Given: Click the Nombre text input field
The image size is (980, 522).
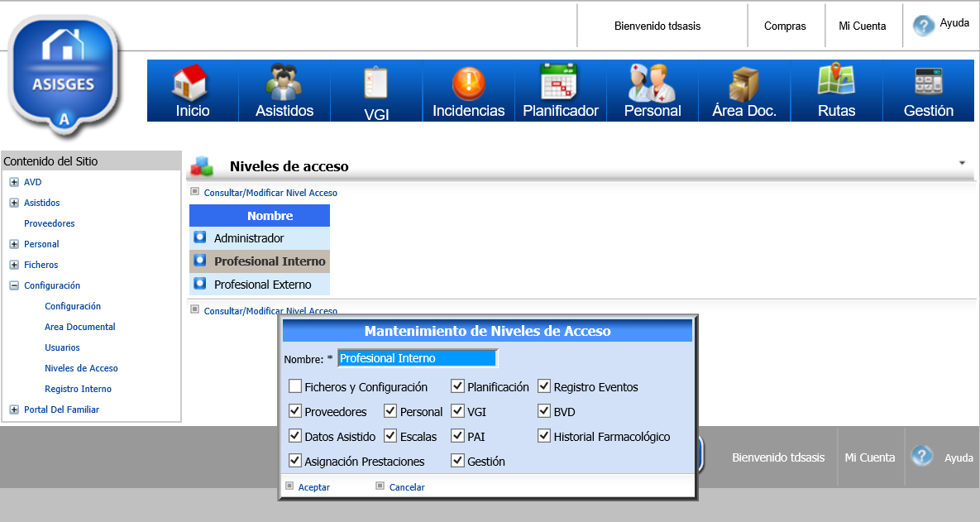Looking at the screenshot, I should click(x=417, y=358).
